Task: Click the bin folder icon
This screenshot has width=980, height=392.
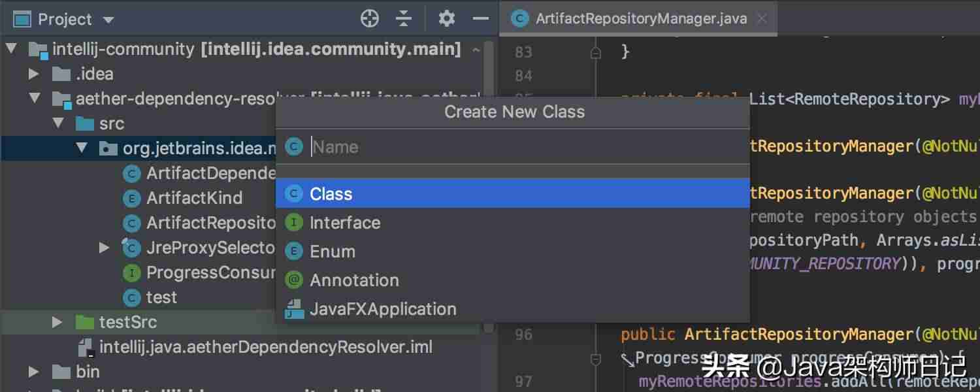Action: pos(61,372)
